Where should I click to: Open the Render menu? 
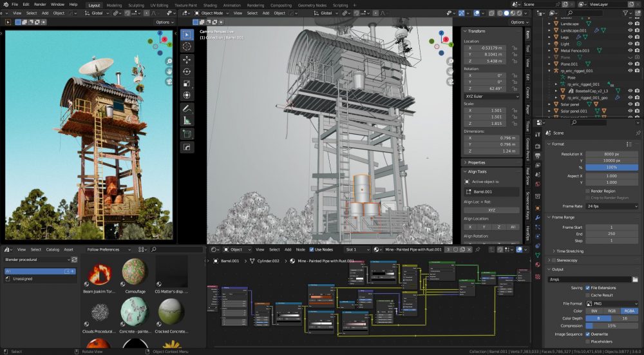[40, 5]
